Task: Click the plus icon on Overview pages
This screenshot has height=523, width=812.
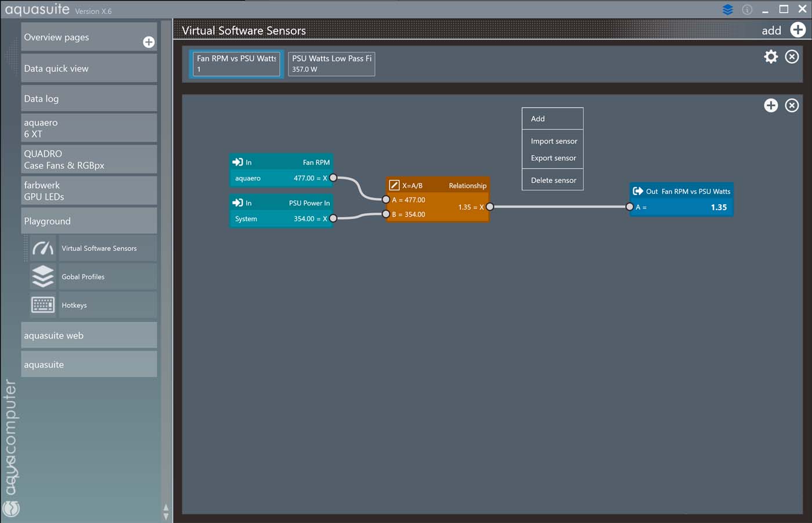Action: 149,42
